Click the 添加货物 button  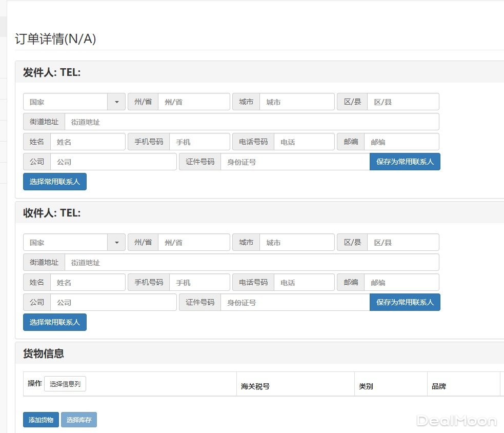[41, 420]
